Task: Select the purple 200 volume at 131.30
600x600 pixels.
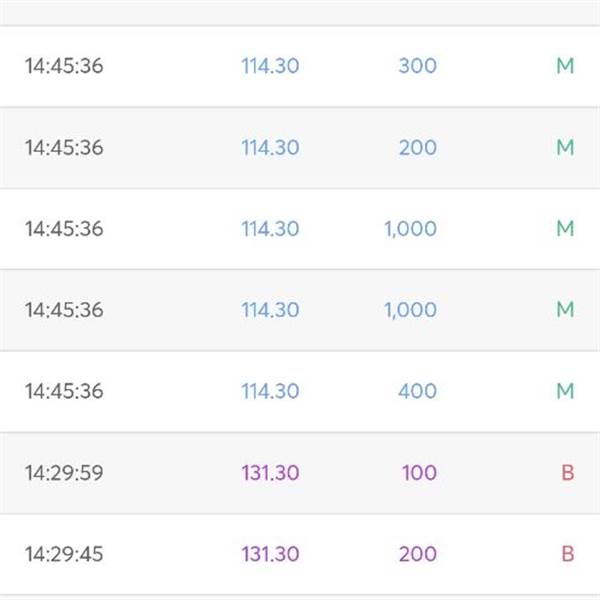Action: tap(417, 553)
